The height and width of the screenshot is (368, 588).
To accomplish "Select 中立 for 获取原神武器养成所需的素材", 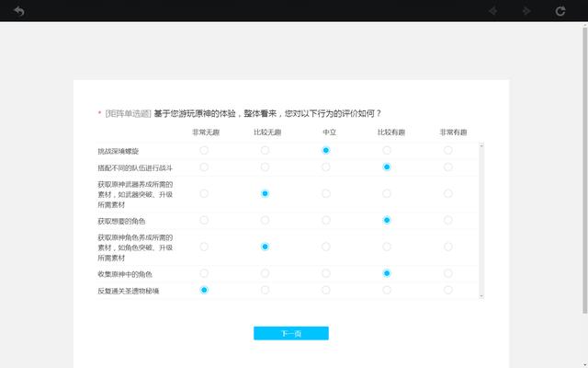I will 326,193.
